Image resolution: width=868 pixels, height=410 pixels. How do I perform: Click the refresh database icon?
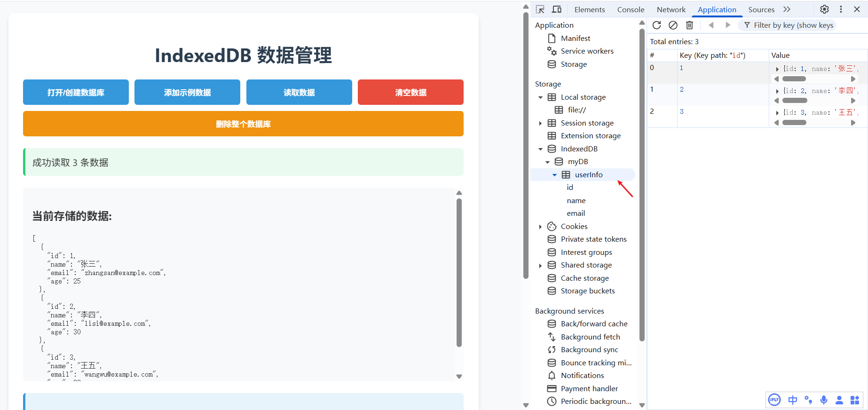click(x=656, y=25)
